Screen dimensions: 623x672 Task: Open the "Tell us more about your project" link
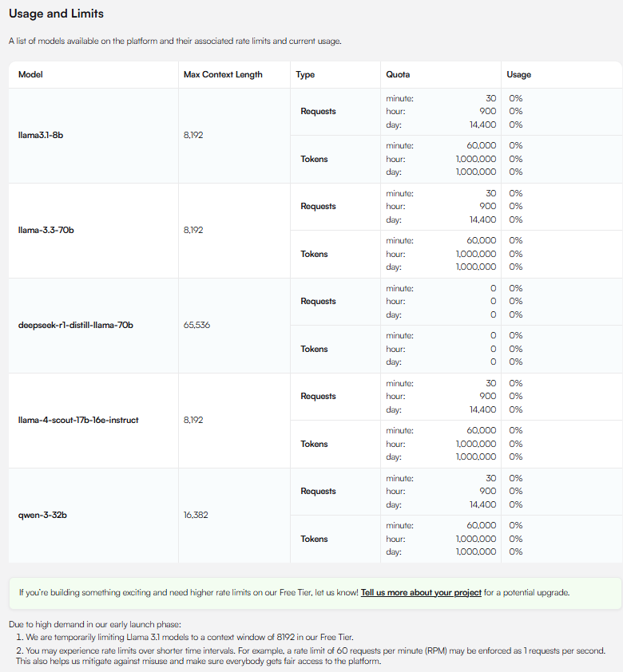tap(421, 593)
